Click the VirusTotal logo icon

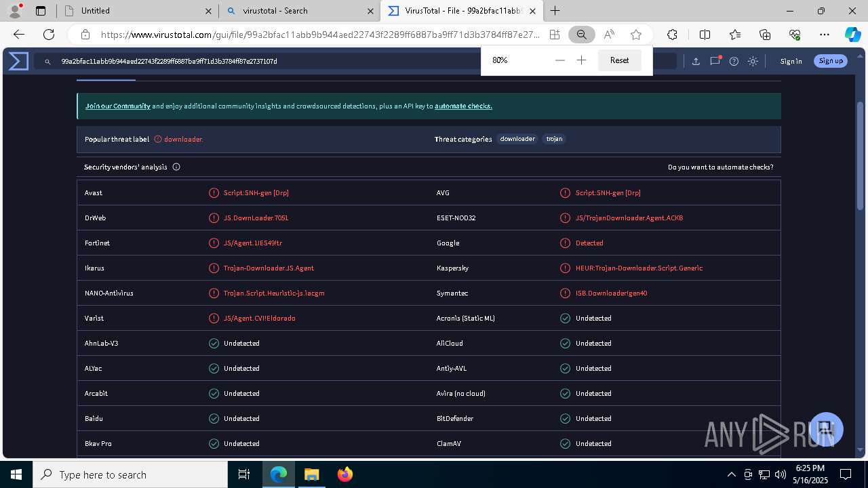(x=18, y=61)
